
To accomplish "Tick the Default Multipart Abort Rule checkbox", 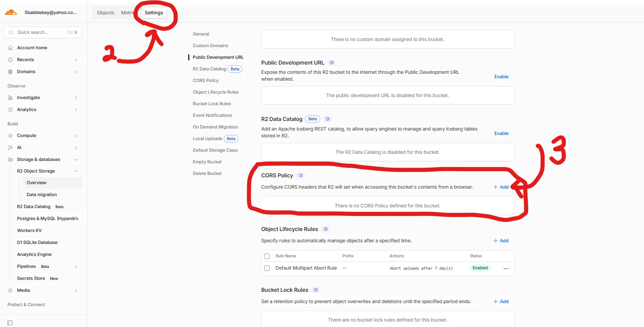I will 267,269.
